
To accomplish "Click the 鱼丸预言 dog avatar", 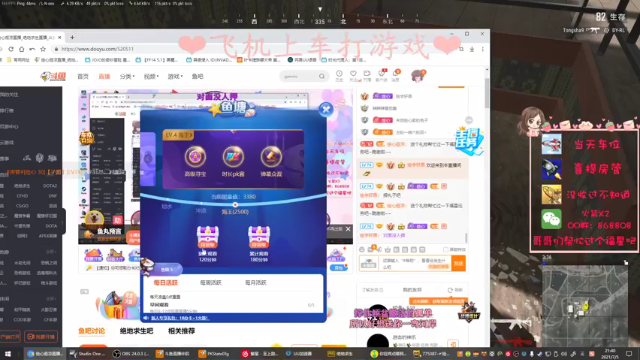I will pos(95,219).
